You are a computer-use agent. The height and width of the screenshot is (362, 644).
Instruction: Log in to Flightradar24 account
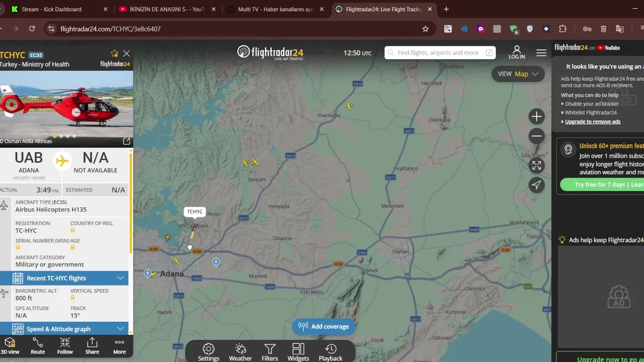click(x=517, y=52)
